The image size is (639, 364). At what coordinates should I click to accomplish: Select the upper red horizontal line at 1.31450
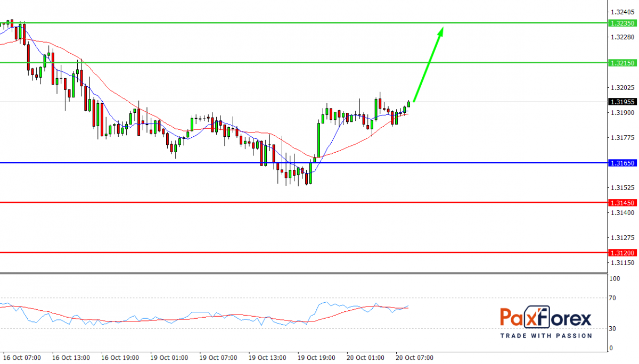(304, 202)
